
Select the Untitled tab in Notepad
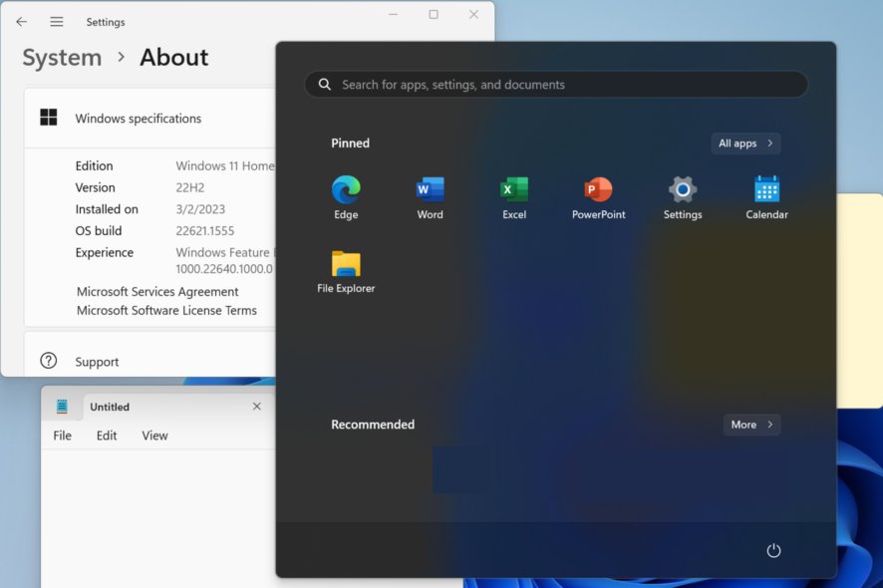click(x=176, y=407)
